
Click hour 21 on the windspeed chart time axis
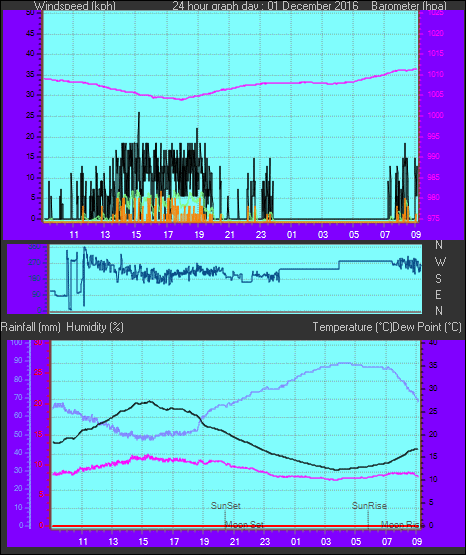(230, 235)
